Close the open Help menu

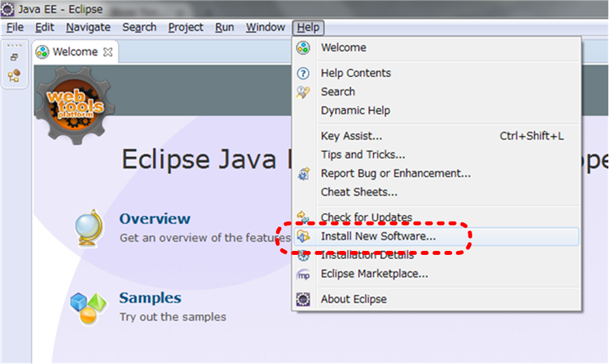tap(308, 27)
